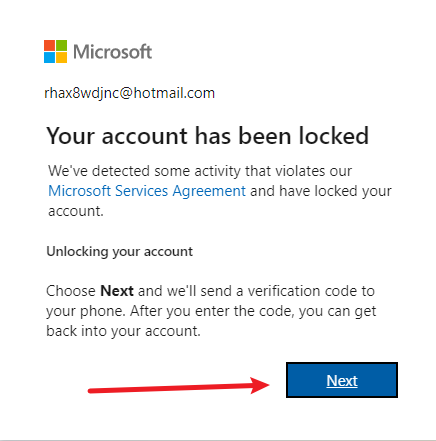Click the blue square in Microsoft logo
The width and height of the screenshot is (436, 441).
click(49, 58)
